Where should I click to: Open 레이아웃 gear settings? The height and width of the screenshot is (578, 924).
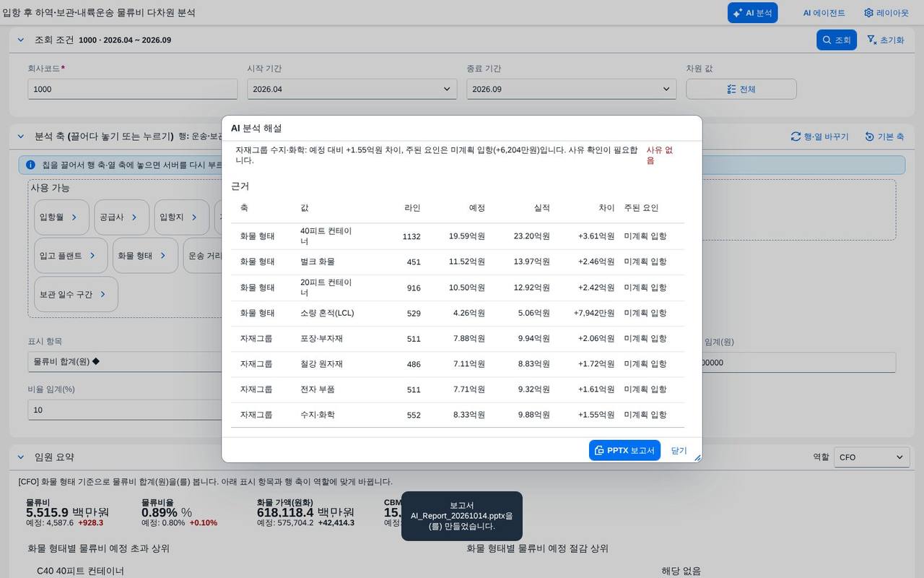[x=886, y=13]
